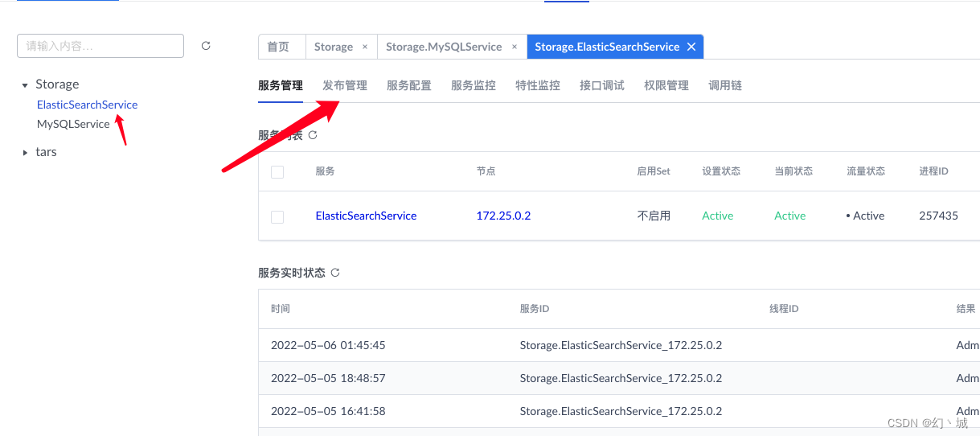This screenshot has height=436, width=980.
Task: Click the 设置状态 column header
Action: tap(721, 171)
